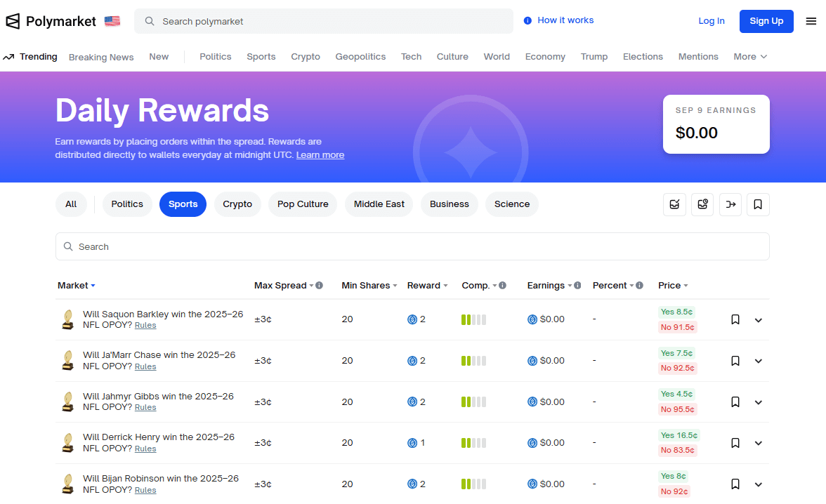Viewport: 826px width, 504px height.
Task: Open the Politics navigation tab
Action: pos(216,57)
